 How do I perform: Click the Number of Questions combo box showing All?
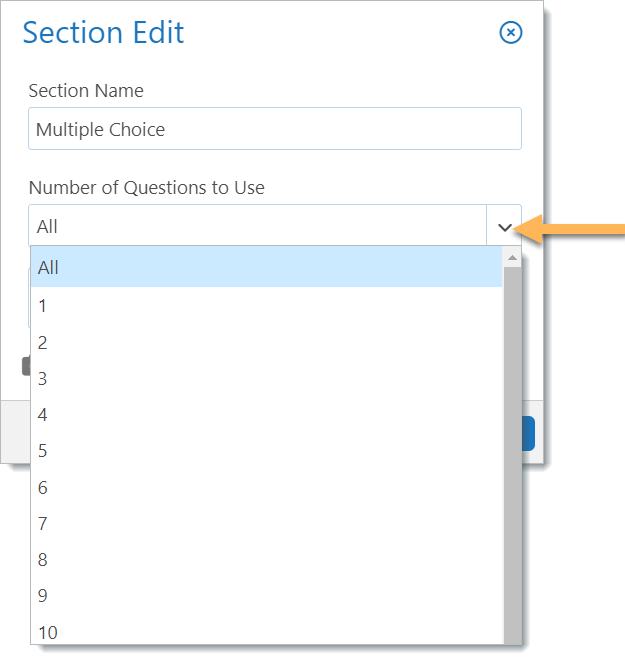(258, 226)
